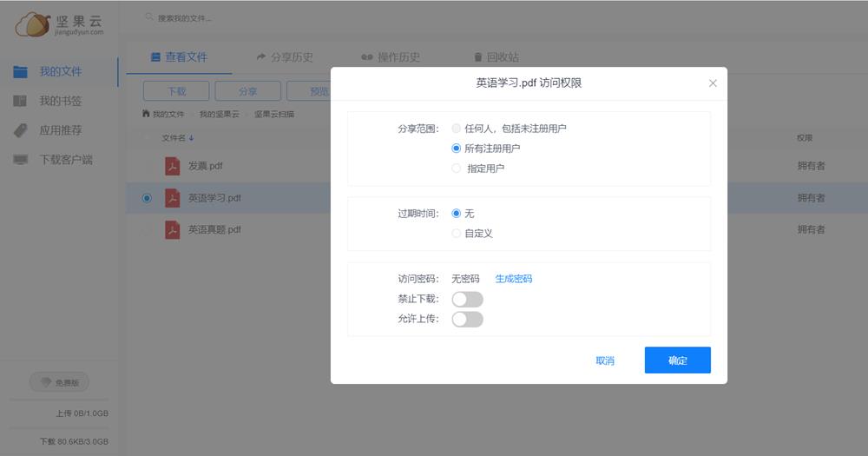Viewport: 868px width, 456px height.
Task: Click the 应用推荐 tag icon
Action: (x=21, y=130)
